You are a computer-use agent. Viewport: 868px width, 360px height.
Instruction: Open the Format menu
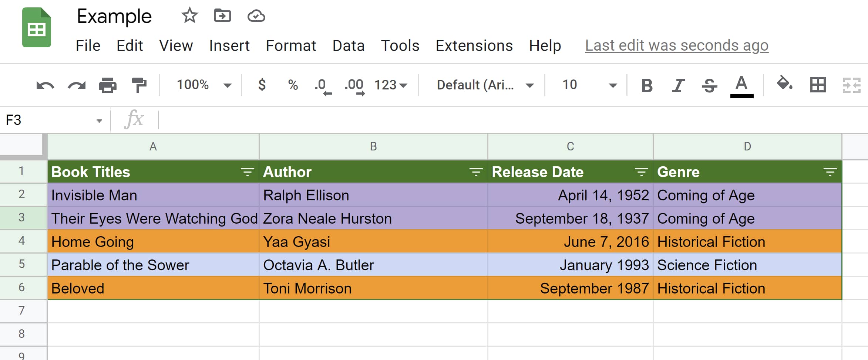291,46
